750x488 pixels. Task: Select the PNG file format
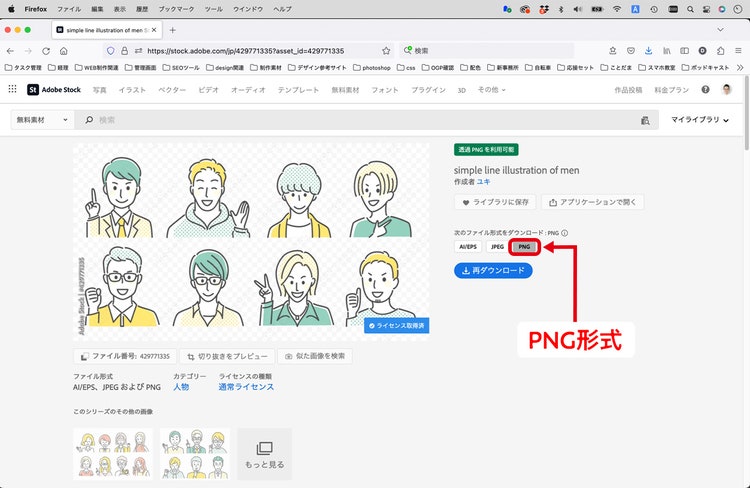(524, 247)
